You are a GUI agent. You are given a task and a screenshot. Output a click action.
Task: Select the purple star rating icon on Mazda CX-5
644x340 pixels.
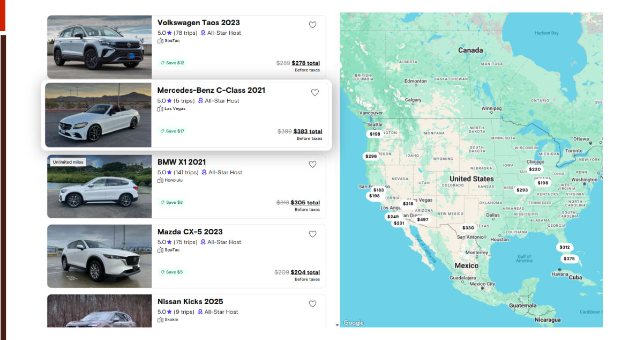(x=170, y=242)
